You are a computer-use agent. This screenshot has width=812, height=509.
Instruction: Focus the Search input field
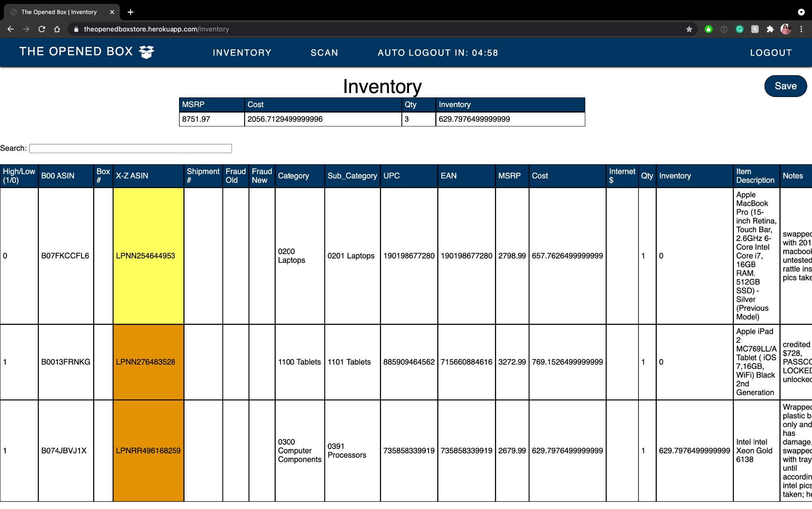pyautogui.click(x=130, y=148)
